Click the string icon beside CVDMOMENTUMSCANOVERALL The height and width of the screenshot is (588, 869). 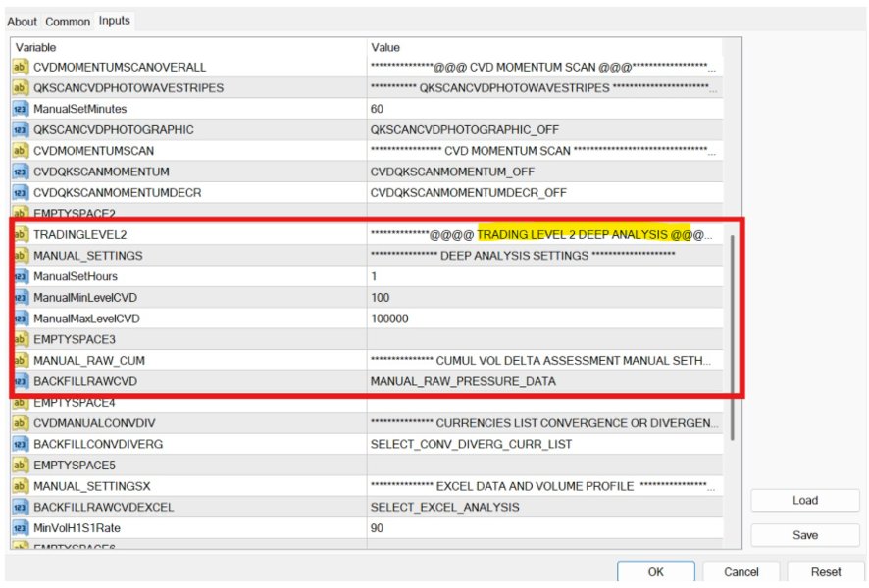(x=20, y=67)
